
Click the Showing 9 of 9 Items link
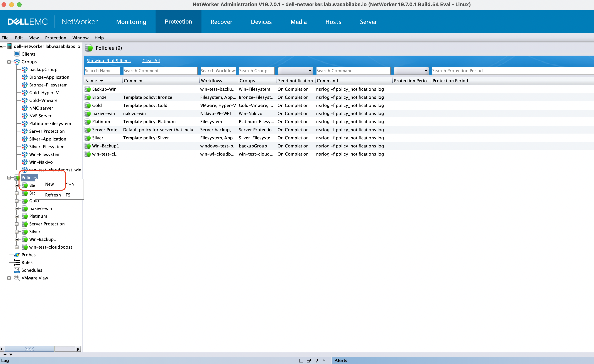point(109,61)
